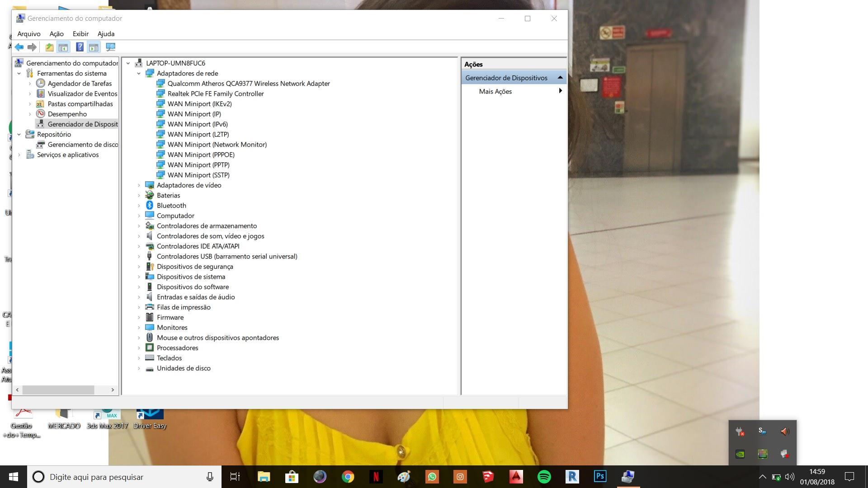Viewport: 868px width, 488px height.
Task: Open Spotify from the taskbar
Action: coord(544,477)
